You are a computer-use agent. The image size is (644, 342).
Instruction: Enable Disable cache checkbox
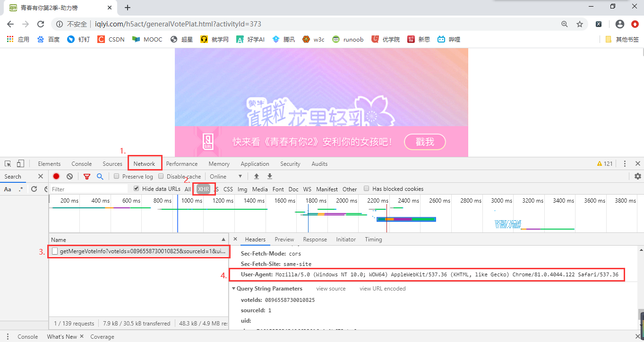161,176
